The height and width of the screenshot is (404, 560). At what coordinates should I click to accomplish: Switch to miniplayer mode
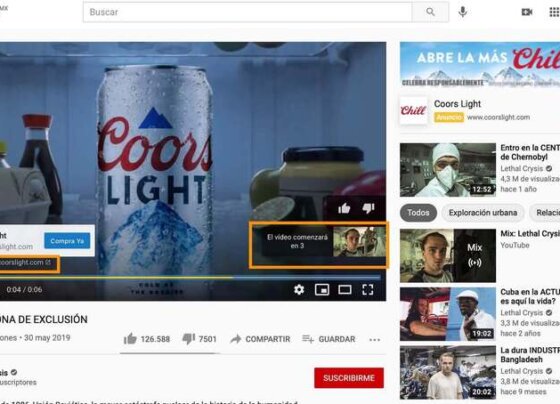[x=322, y=289]
